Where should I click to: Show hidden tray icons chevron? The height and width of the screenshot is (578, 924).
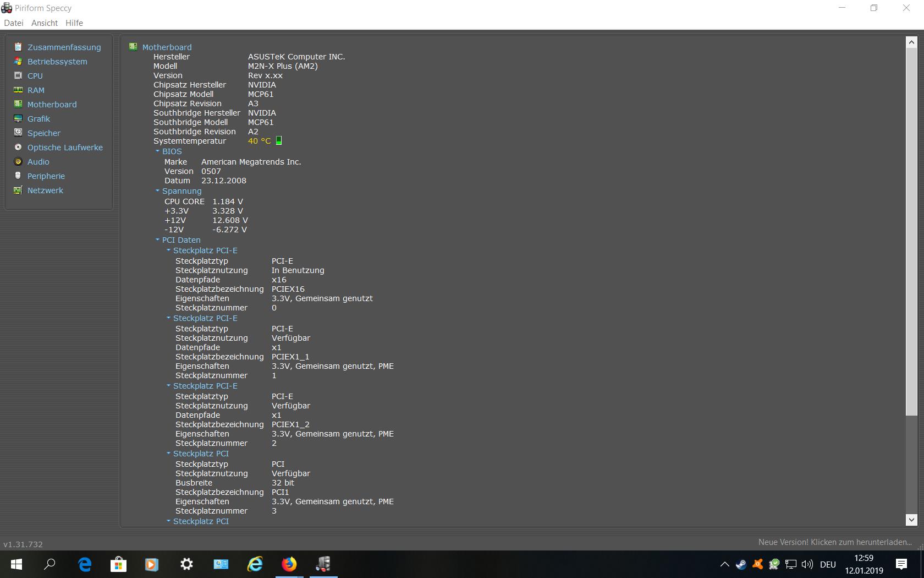click(x=725, y=564)
